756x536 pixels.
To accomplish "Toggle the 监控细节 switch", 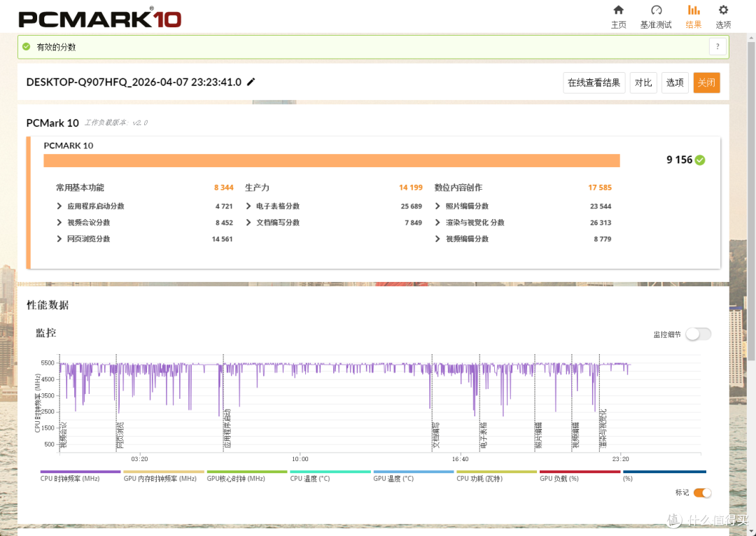I will point(698,334).
